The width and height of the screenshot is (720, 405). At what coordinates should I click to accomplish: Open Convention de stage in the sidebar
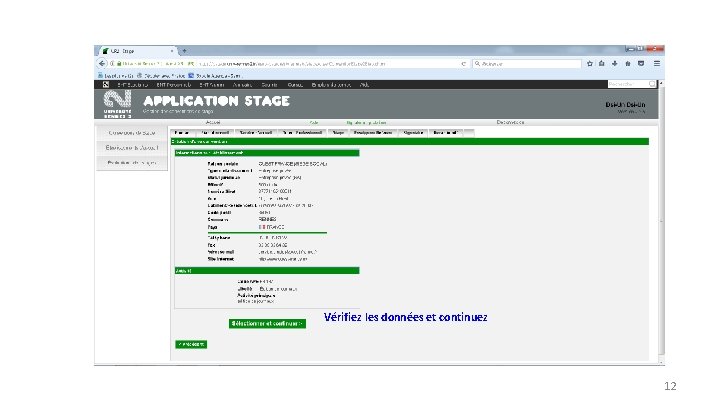(x=132, y=133)
